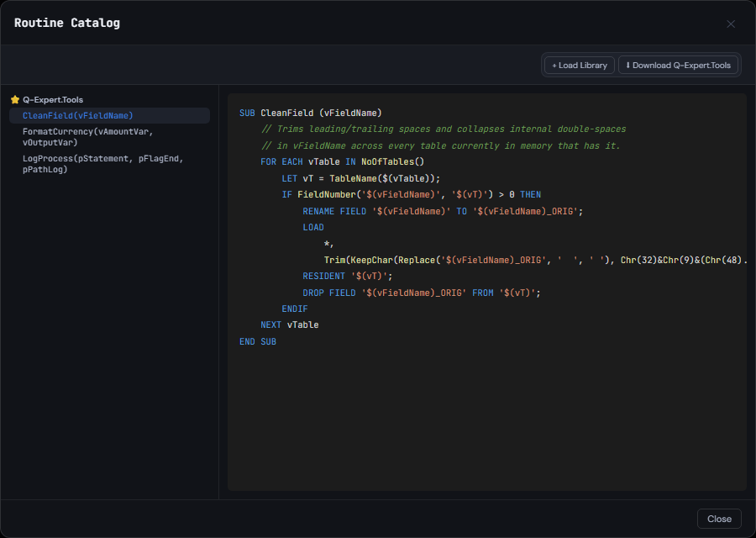This screenshot has height=538, width=756.
Task: Close the Routine Catalog with the X icon
Action: (x=731, y=24)
